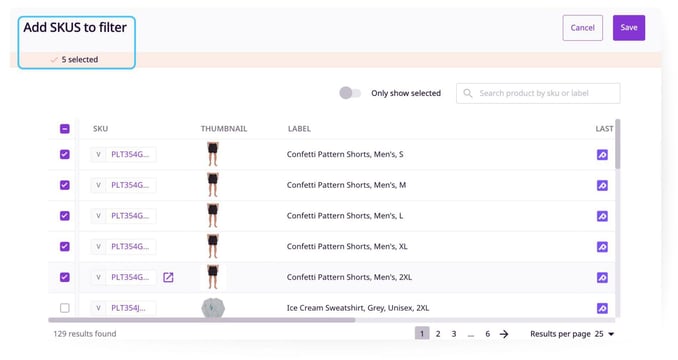
Task: Select page 1 in pagination
Action: click(422, 333)
